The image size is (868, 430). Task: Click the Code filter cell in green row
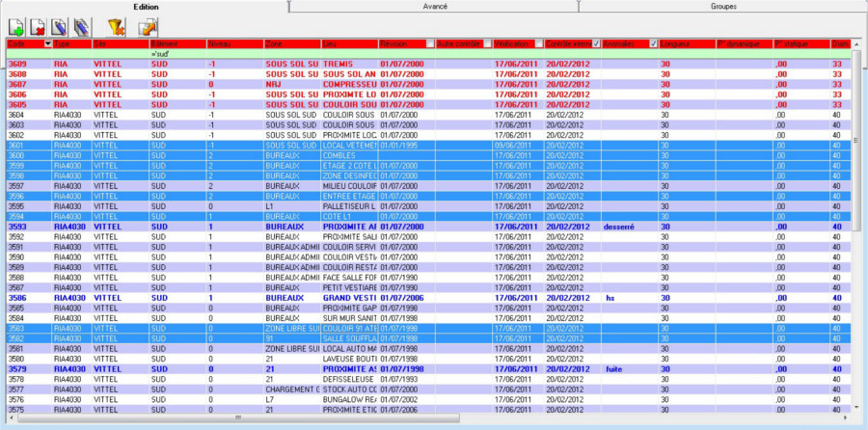pyautogui.click(x=29, y=54)
